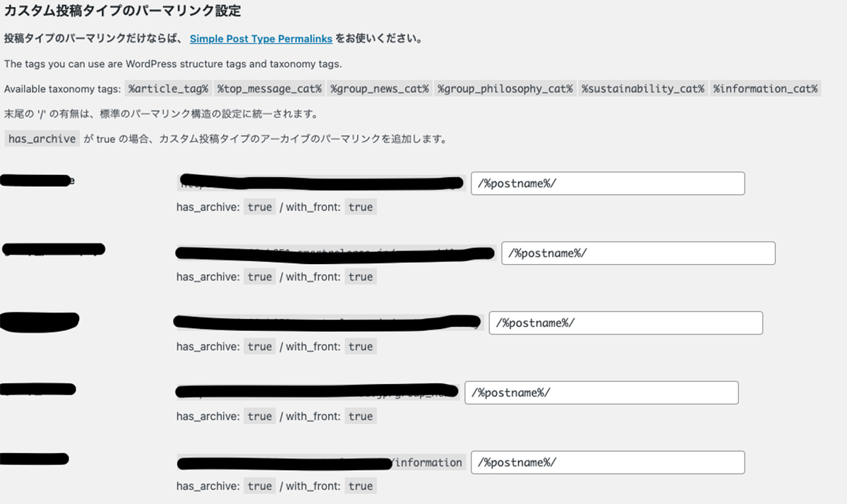The height and width of the screenshot is (504, 847).
Task: Click the first row's has_archive true value
Action: click(260, 207)
